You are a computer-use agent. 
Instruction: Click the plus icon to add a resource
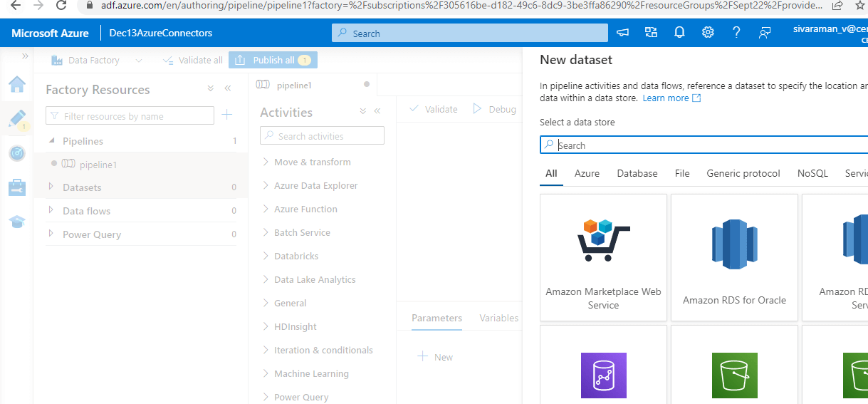coord(227,115)
